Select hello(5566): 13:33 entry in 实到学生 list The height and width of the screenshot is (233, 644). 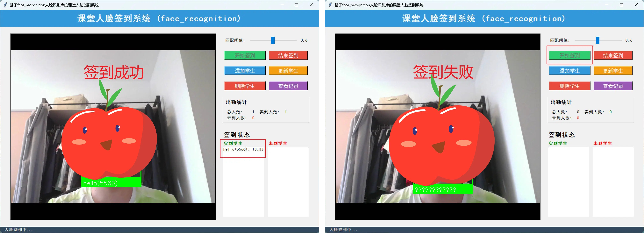[x=243, y=149]
